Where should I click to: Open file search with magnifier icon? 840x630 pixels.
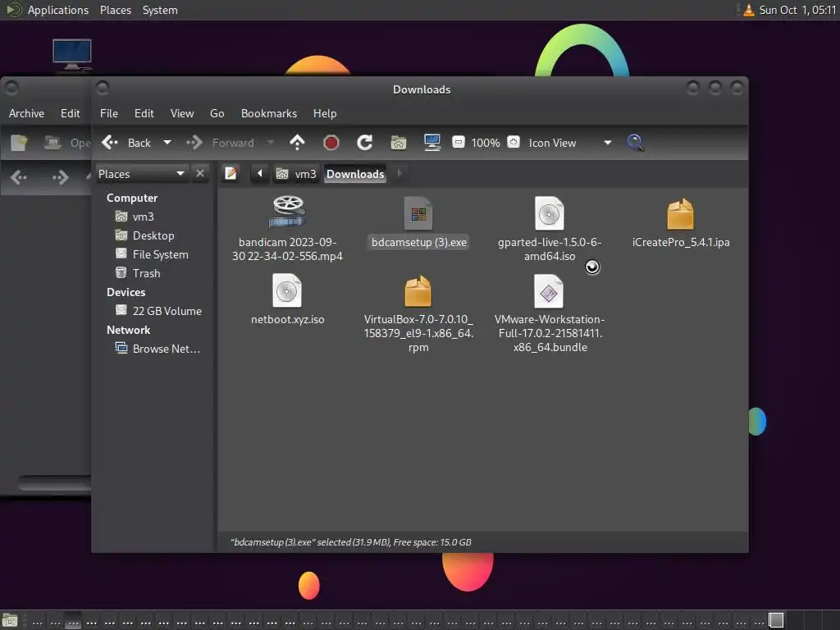click(635, 143)
